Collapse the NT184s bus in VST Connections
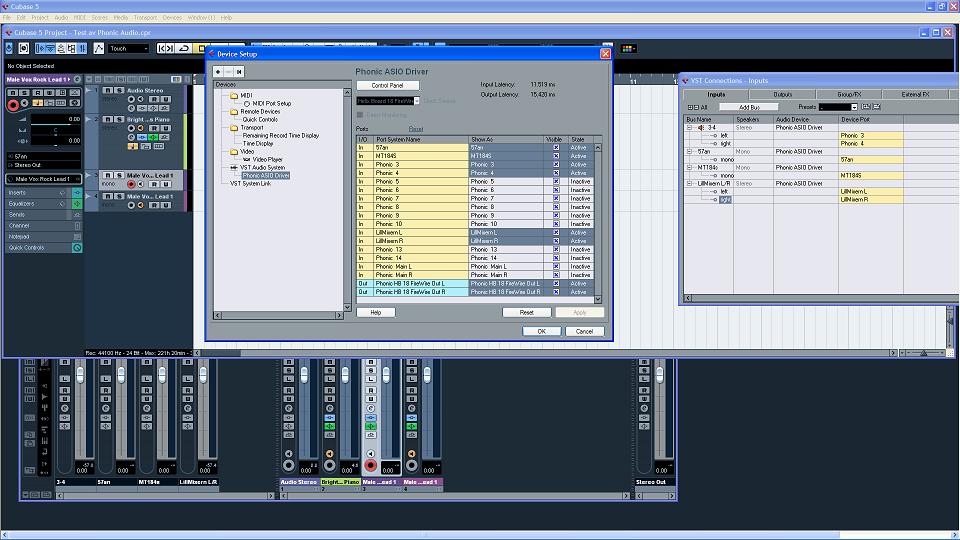 689,168
